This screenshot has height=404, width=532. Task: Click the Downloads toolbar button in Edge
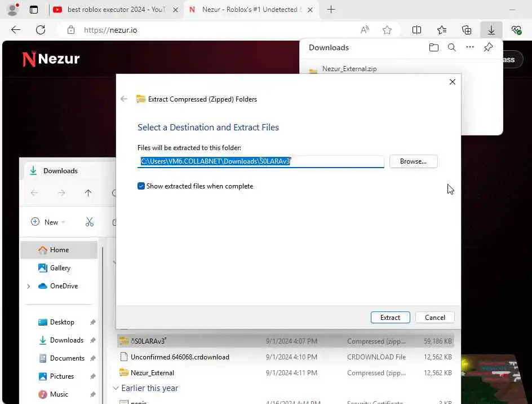[x=491, y=30]
